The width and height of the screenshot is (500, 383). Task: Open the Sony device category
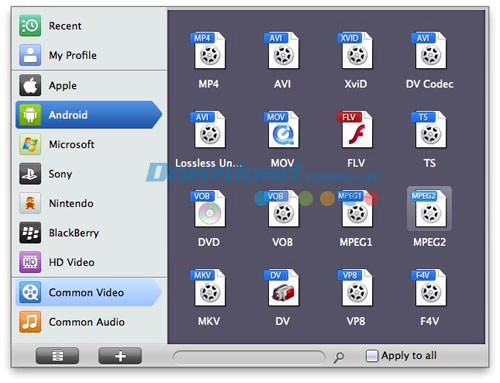(89, 174)
